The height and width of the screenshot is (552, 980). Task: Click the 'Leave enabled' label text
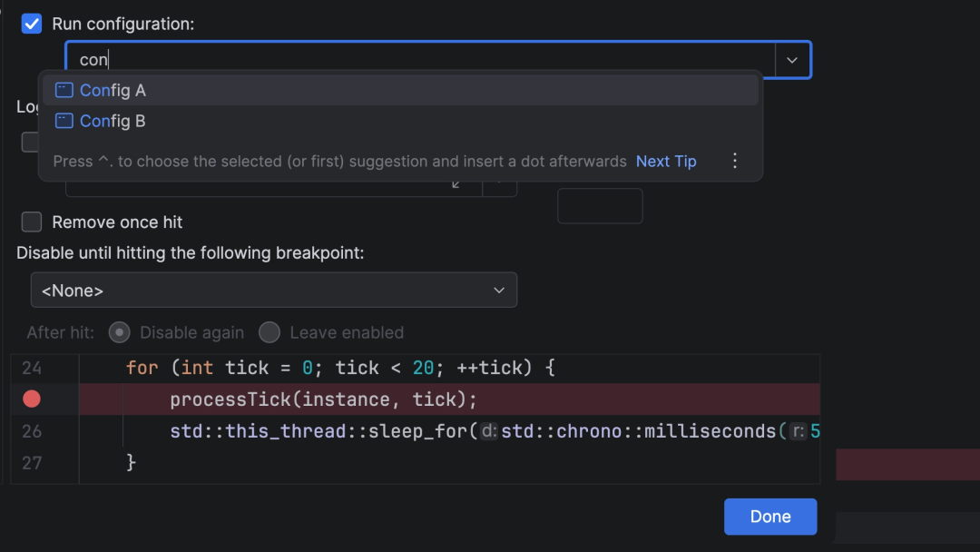point(347,332)
